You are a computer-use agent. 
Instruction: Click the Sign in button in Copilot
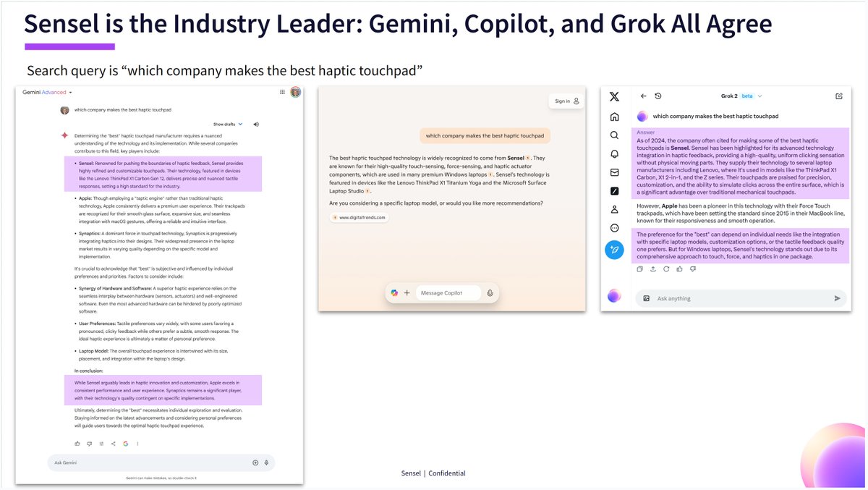pyautogui.click(x=566, y=101)
